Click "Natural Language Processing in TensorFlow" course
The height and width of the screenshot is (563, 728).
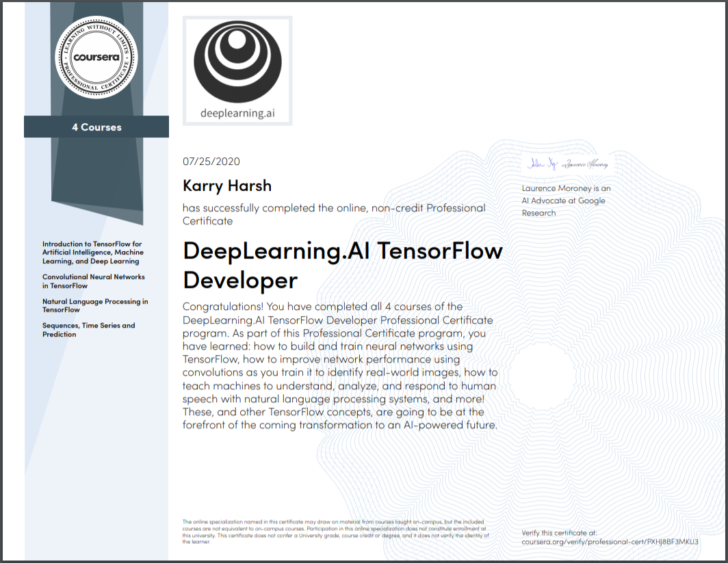(x=95, y=305)
